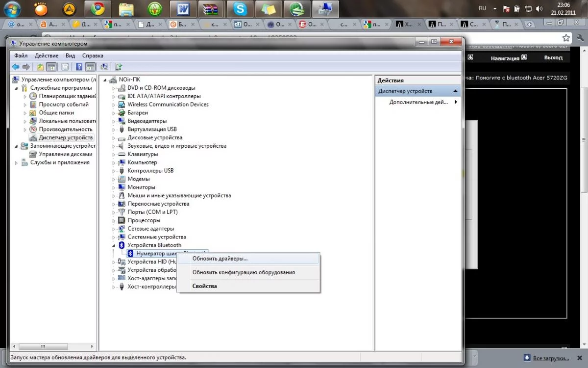Select Мыши и иные указывающие устройства

[x=179, y=196]
